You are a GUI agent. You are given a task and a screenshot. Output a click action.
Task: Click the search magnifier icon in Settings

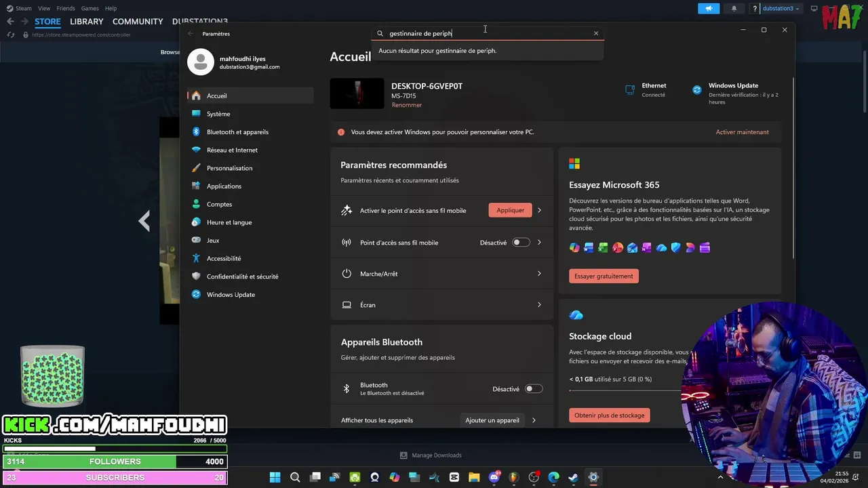point(380,33)
